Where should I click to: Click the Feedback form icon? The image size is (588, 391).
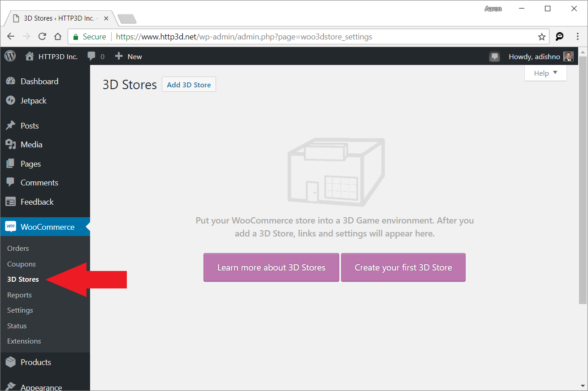pos(11,202)
